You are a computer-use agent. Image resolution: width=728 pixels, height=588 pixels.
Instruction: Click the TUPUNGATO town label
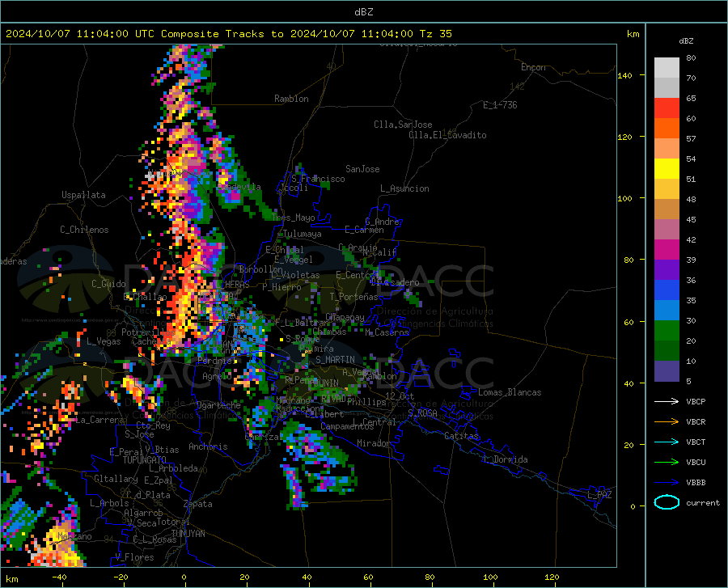tap(145, 460)
